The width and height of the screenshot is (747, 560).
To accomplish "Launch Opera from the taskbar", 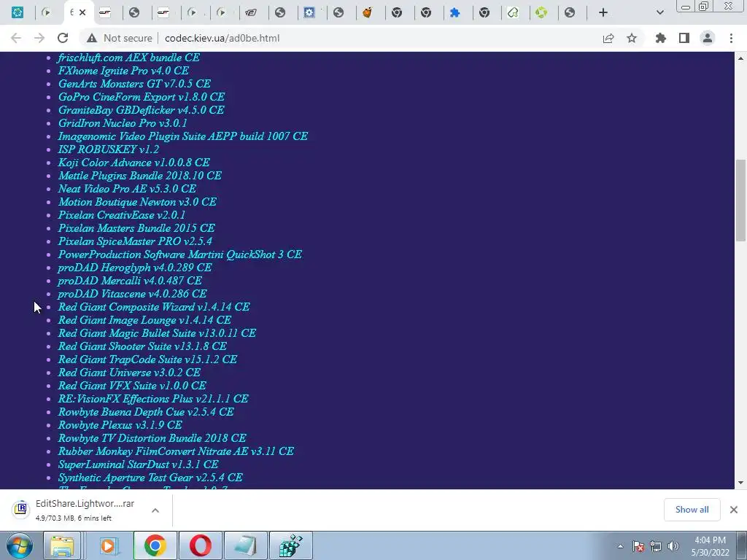I will tap(201, 545).
